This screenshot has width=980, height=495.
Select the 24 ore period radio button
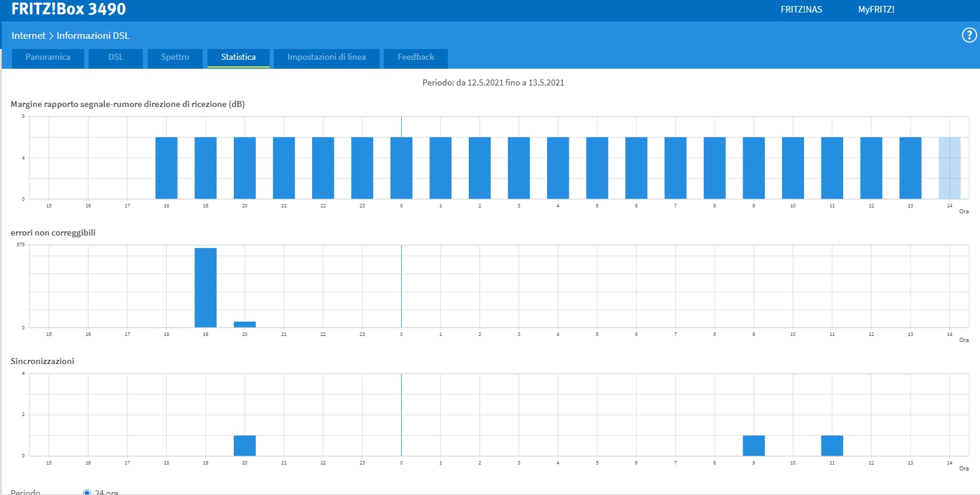pos(87,492)
